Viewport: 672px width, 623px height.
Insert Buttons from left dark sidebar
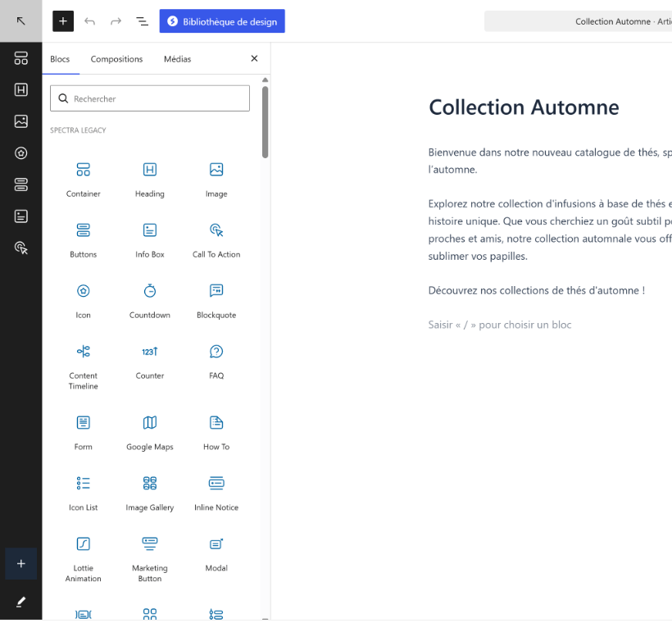(x=21, y=184)
